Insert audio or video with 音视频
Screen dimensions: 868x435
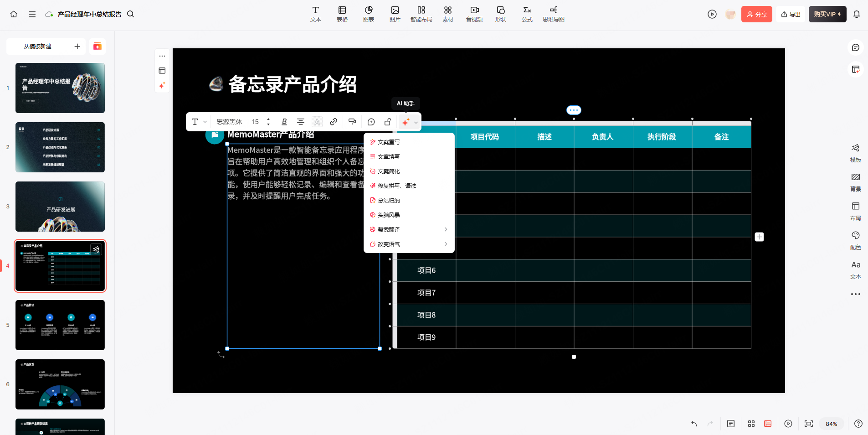[474, 14]
